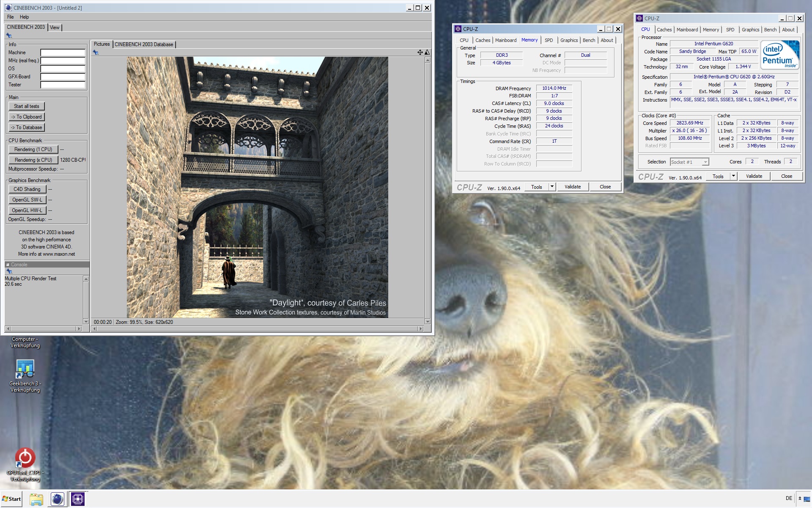Select the CINEBENCH 2003 tab

26,27
